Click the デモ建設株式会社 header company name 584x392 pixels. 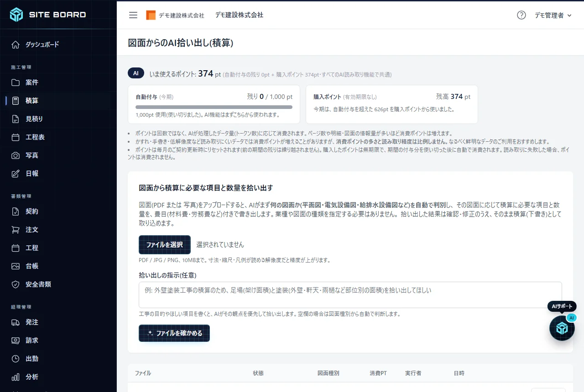pyautogui.click(x=239, y=15)
